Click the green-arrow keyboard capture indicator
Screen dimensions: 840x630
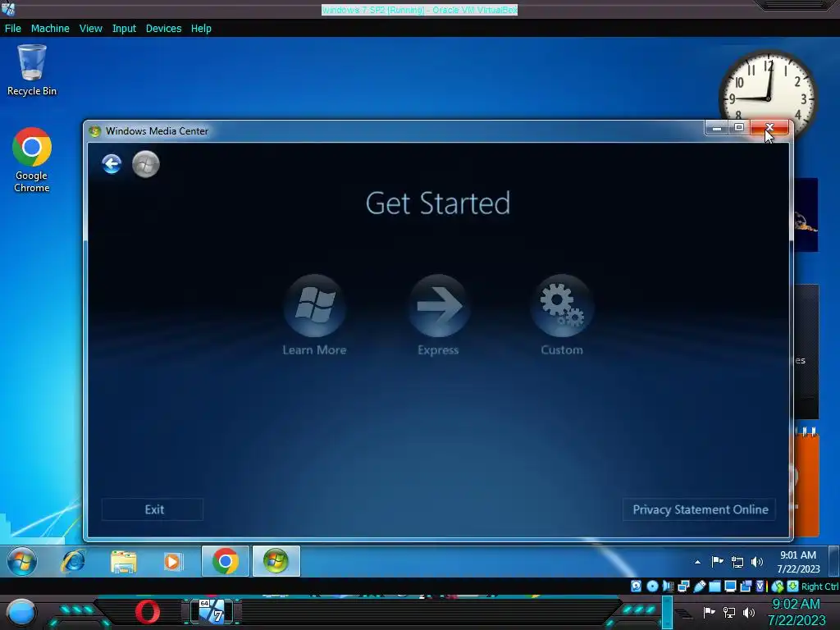pyautogui.click(x=793, y=586)
